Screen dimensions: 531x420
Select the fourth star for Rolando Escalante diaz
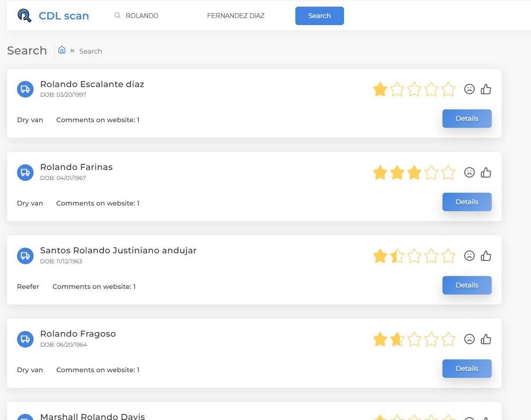431,89
